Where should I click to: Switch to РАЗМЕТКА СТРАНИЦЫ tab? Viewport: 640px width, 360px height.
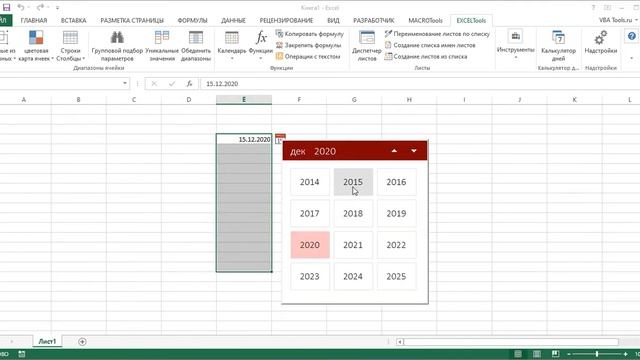coord(132,20)
